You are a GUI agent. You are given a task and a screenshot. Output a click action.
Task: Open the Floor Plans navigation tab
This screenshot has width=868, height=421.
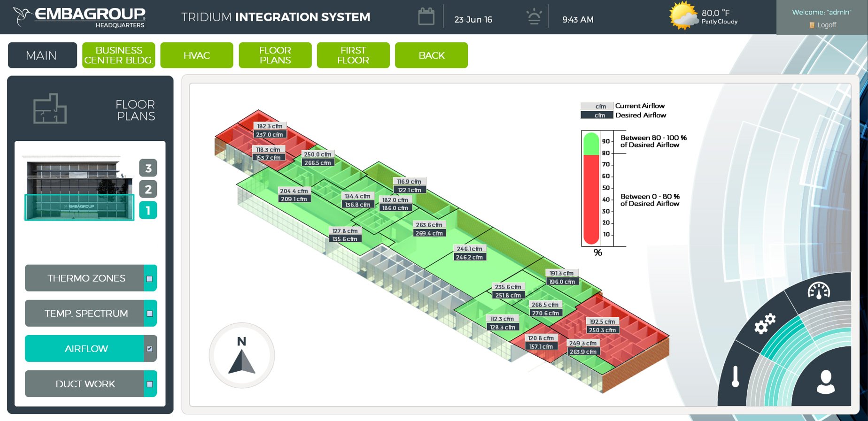pyautogui.click(x=275, y=55)
